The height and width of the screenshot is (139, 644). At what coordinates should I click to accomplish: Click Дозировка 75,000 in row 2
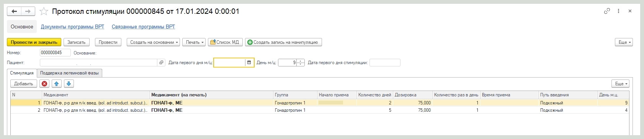point(413,110)
